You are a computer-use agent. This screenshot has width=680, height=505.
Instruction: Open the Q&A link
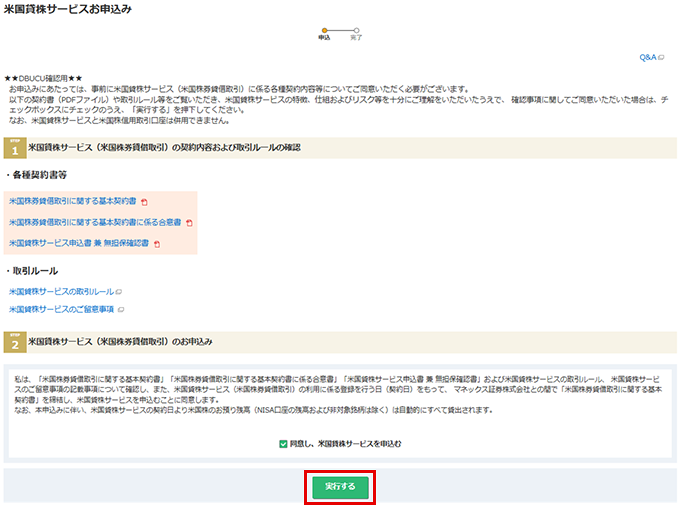[647, 57]
